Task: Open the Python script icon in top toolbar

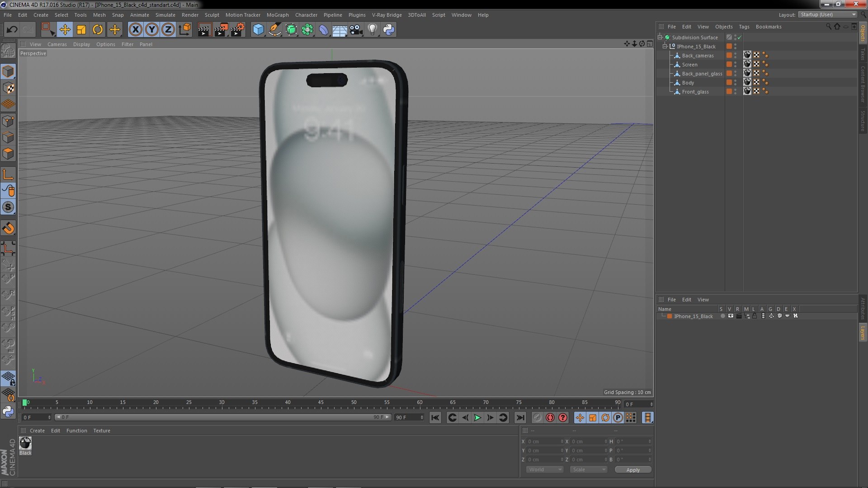Action: [x=389, y=30]
